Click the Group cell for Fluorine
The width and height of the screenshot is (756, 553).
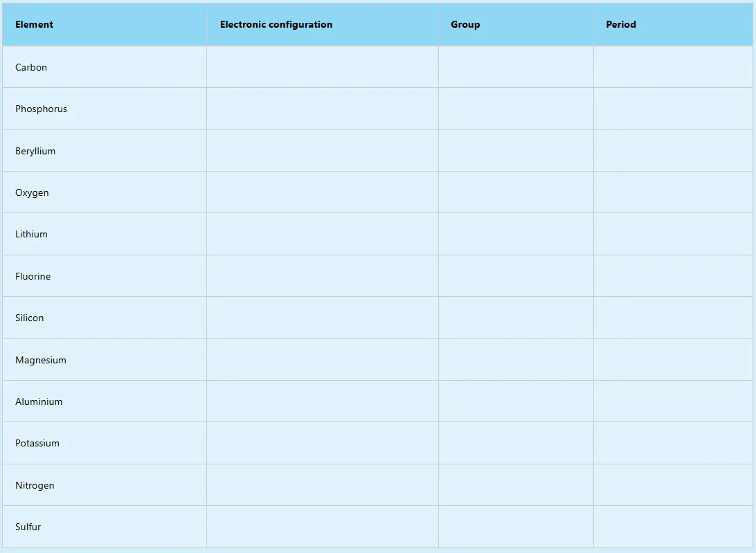[x=516, y=276]
